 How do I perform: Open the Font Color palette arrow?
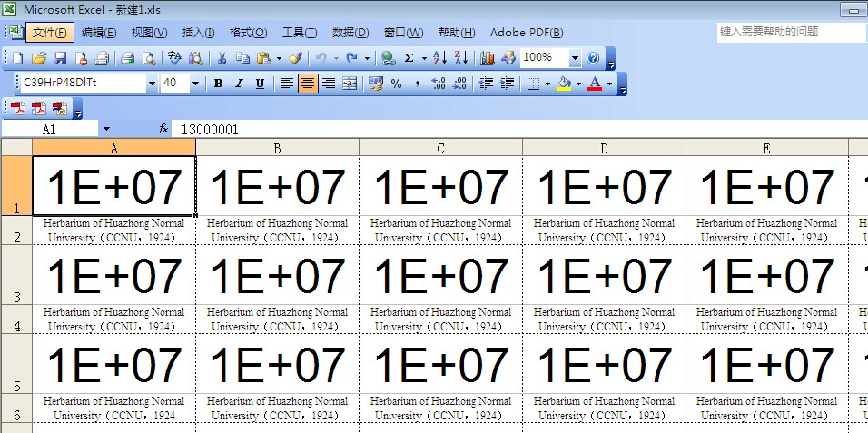[609, 84]
